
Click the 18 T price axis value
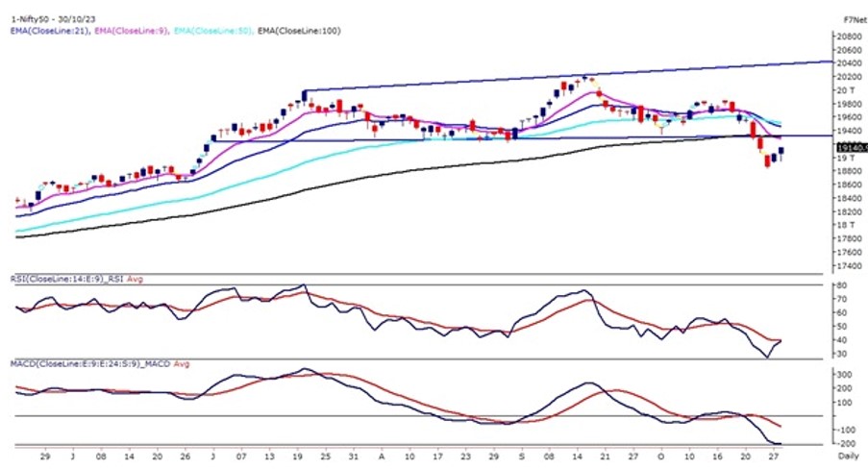pos(845,225)
